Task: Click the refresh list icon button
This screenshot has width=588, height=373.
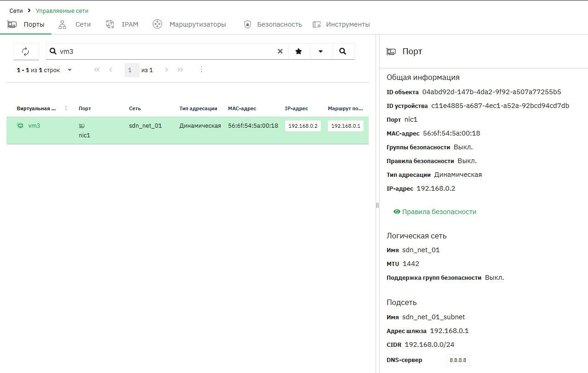Action: point(26,51)
